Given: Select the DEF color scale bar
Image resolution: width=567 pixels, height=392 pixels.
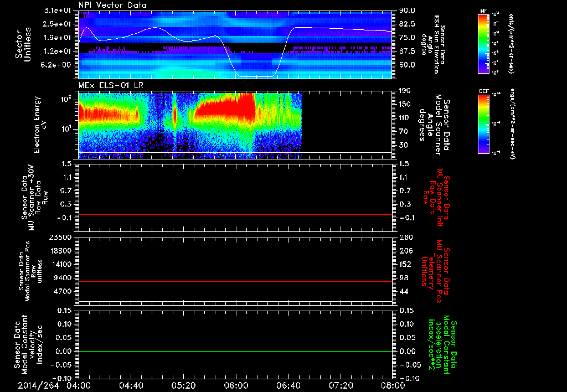Looking at the screenshot, I should point(484,123).
